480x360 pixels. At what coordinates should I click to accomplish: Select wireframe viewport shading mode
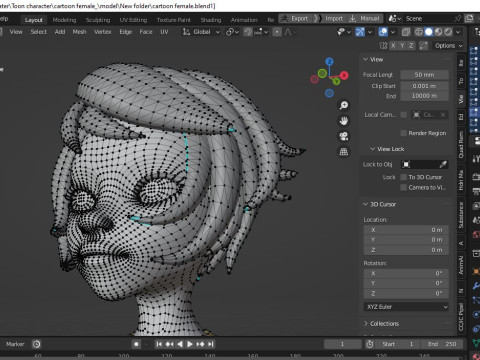[418, 32]
